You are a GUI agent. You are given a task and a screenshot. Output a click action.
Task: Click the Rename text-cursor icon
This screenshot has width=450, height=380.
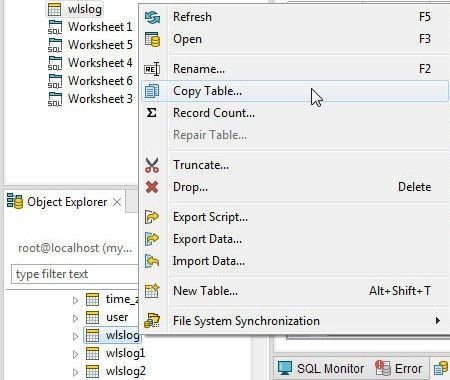click(152, 69)
